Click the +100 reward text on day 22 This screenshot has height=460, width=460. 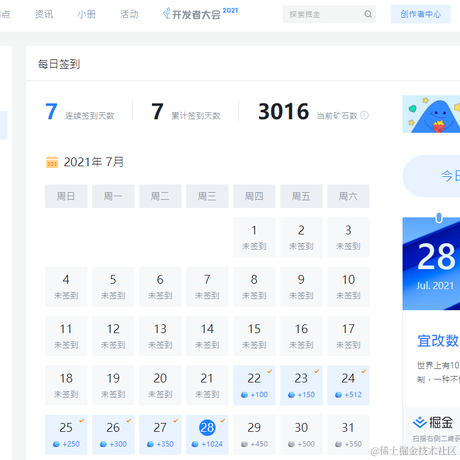point(259,395)
